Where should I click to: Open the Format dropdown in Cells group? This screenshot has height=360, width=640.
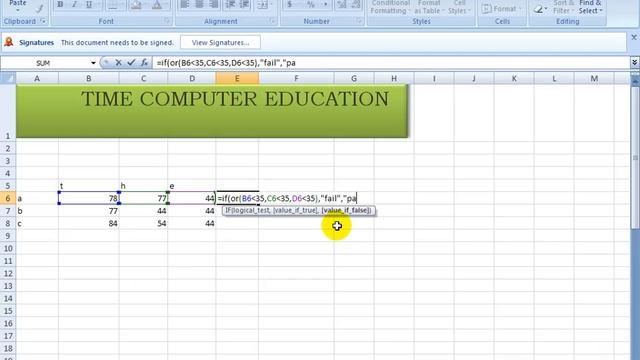[x=502, y=9]
